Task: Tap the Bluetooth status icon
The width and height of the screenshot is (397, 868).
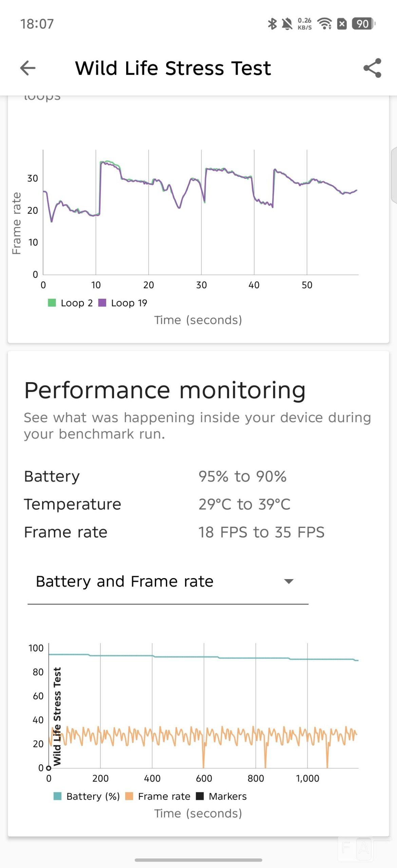Action: (272, 24)
